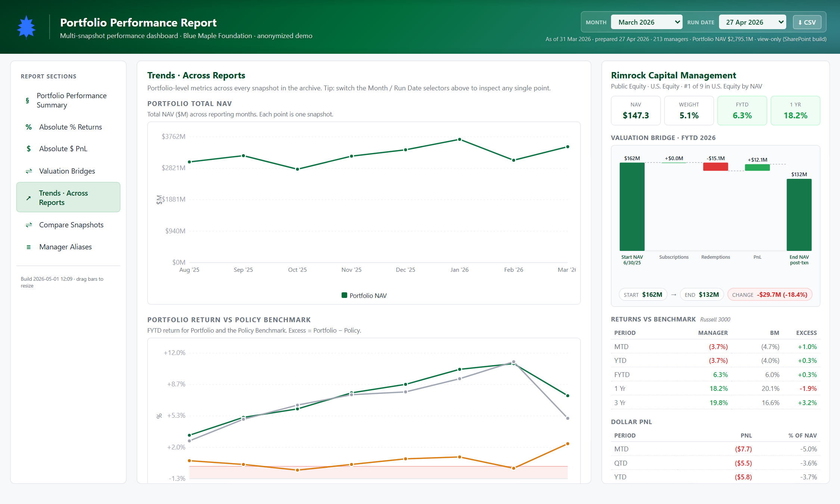840x504 pixels.
Task: Click the Dollar PnL YTD percent -3.7%
Action: pyautogui.click(x=809, y=477)
